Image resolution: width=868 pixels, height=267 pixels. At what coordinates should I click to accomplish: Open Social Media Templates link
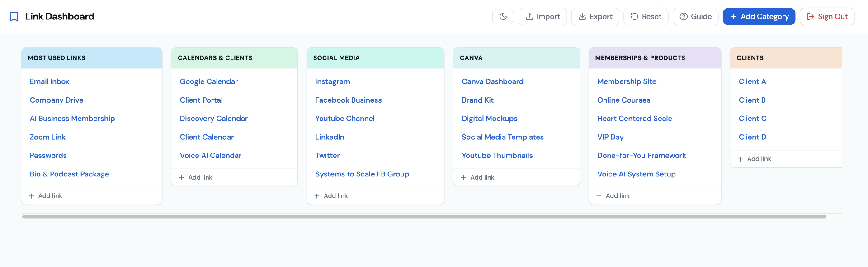(x=503, y=137)
